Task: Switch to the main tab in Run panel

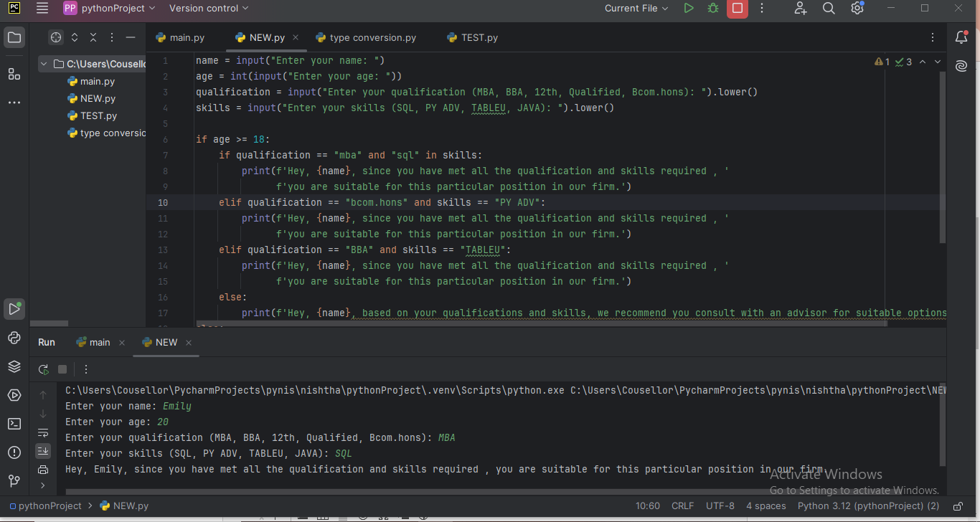Action: (93, 342)
